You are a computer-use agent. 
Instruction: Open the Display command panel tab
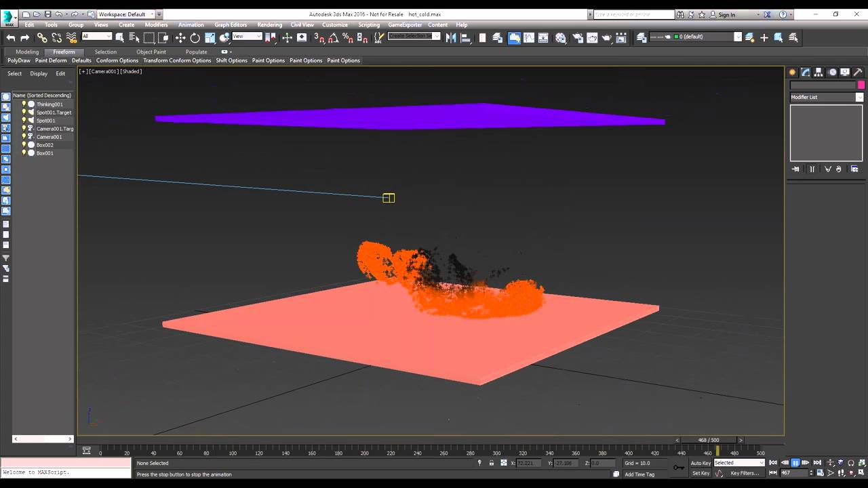(x=845, y=72)
